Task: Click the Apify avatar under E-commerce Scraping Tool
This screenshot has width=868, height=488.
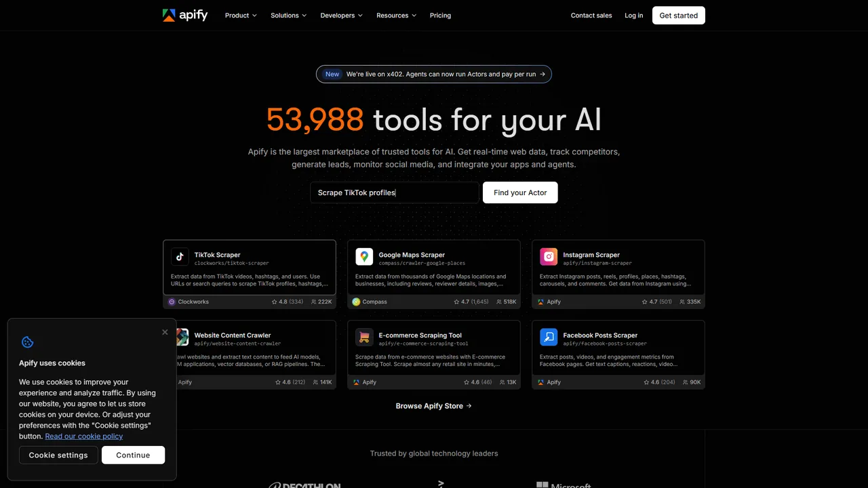Action: (x=356, y=382)
